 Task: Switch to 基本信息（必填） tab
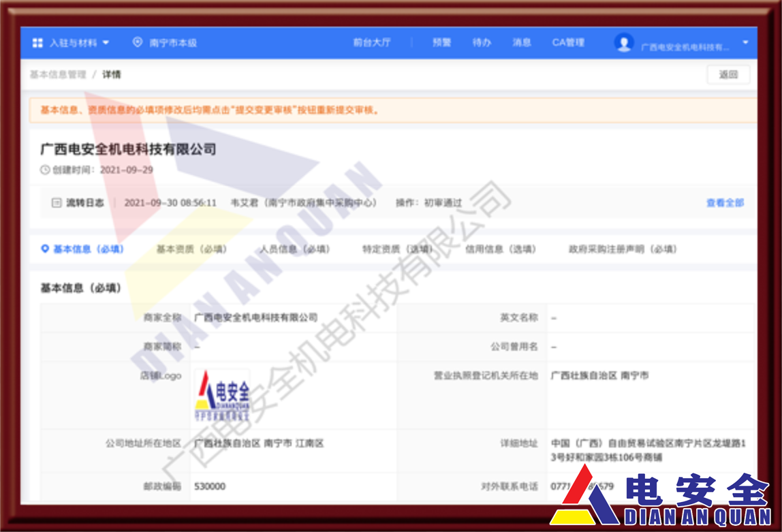click(89, 249)
